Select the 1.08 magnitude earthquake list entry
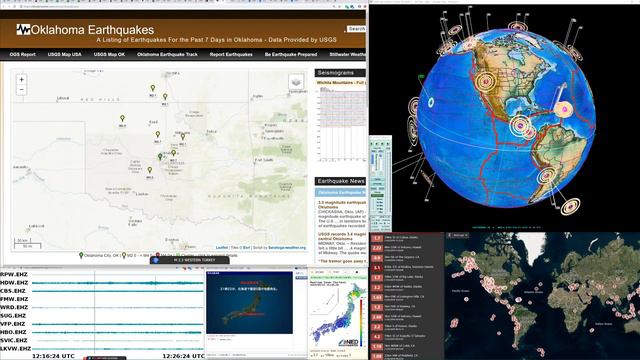Screen dimensions: 640x360 coord(407,356)
